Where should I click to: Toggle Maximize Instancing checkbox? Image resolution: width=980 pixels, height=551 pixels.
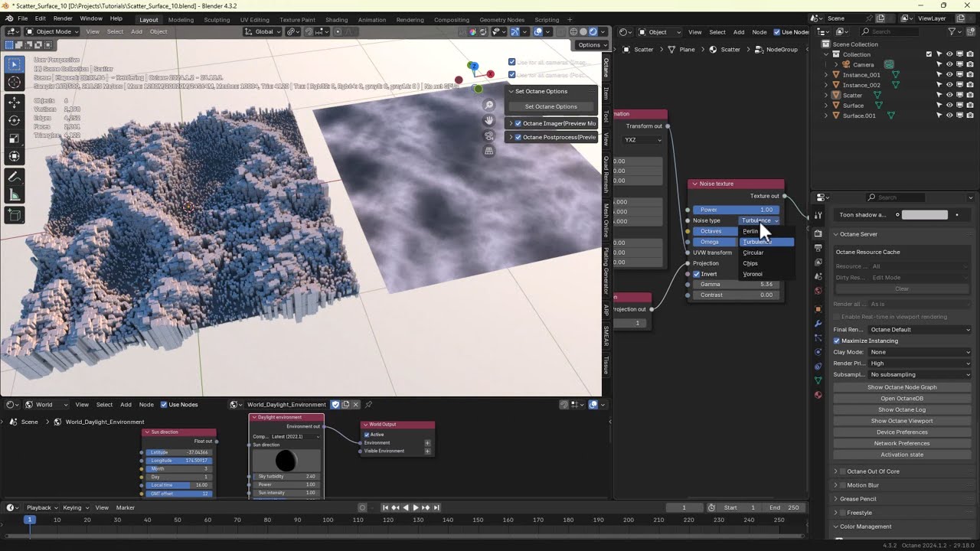coord(837,341)
